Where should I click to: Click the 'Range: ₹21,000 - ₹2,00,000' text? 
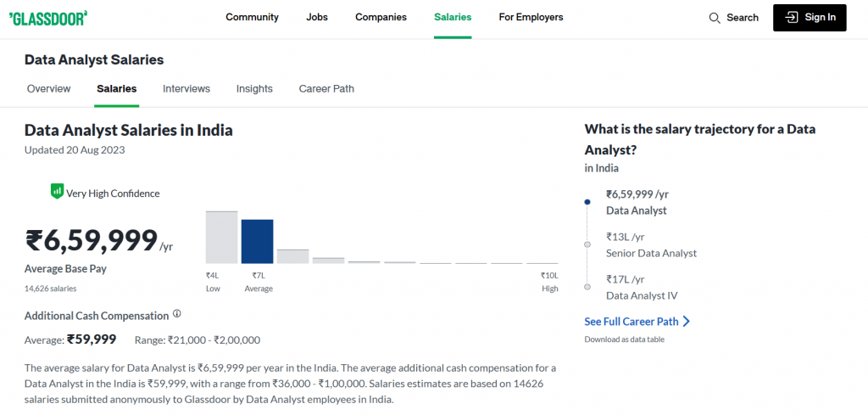pos(198,339)
